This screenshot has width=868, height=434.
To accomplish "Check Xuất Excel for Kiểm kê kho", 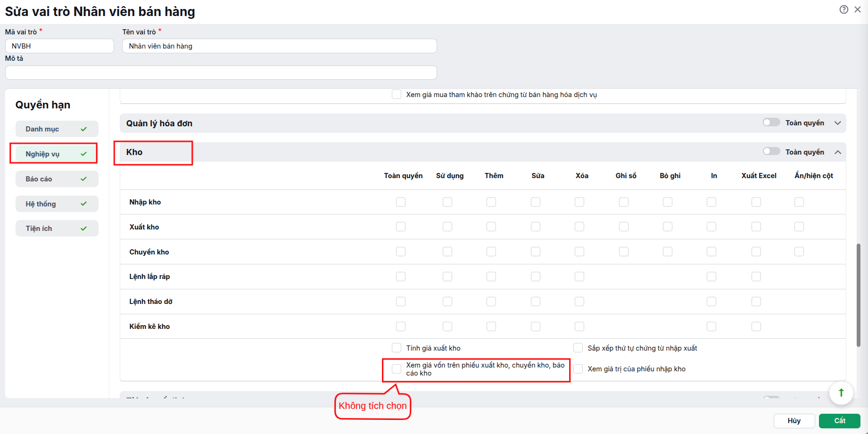I will click(756, 327).
